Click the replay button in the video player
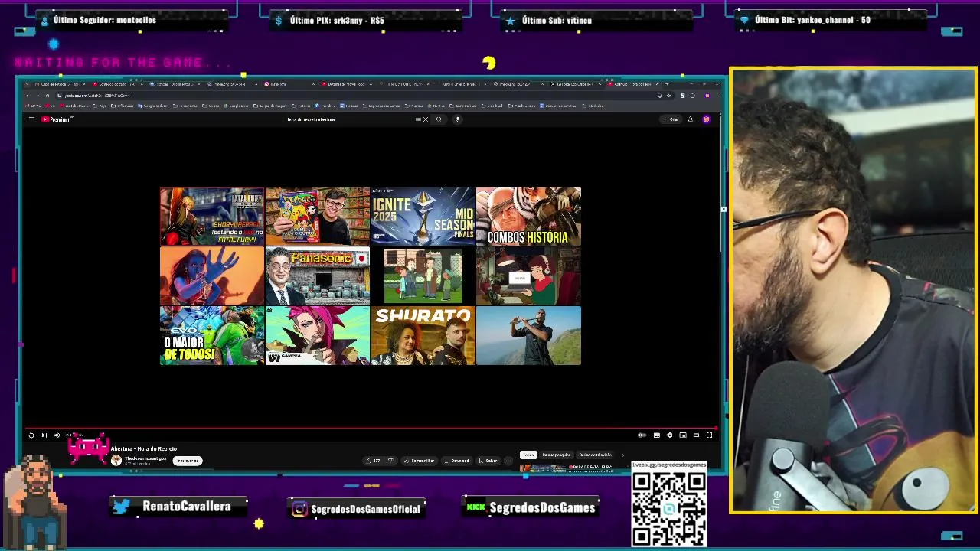 point(31,435)
